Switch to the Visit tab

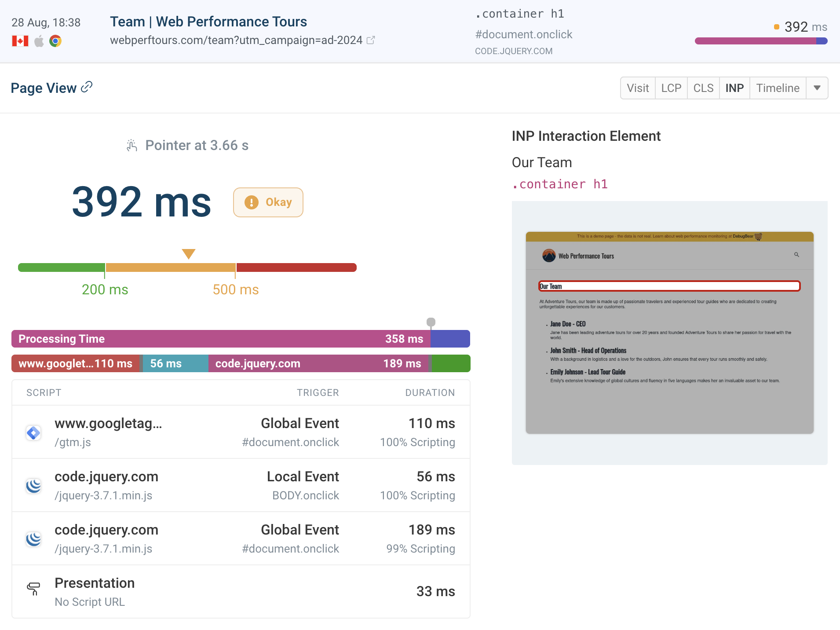(x=638, y=88)
